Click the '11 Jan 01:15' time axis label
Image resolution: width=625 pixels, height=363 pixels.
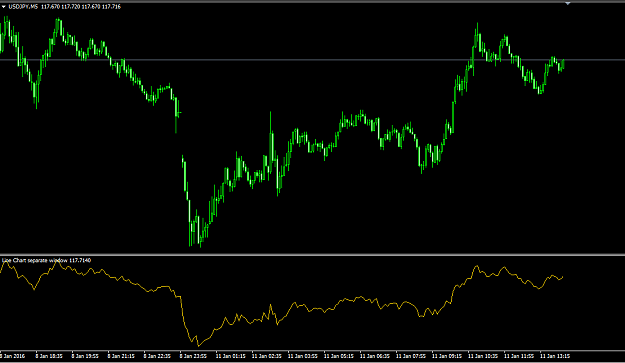[x=230, y=356]
